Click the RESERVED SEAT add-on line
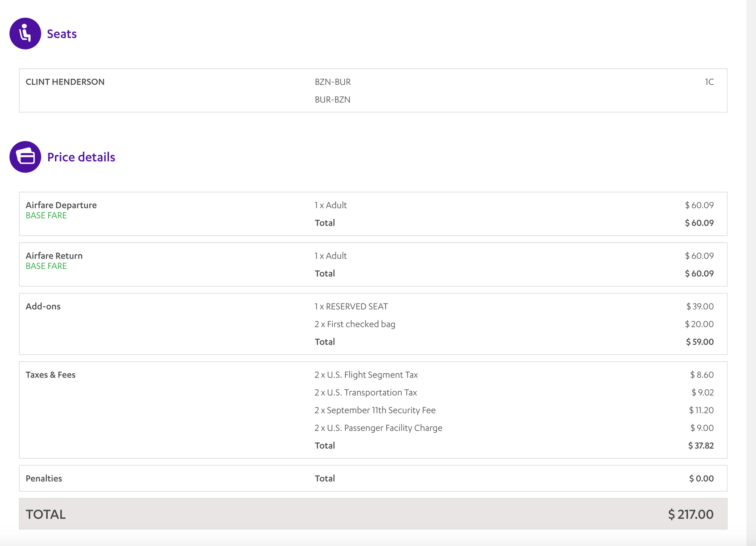The height and width of the screenshot is (546, 756). click(351, 306)
